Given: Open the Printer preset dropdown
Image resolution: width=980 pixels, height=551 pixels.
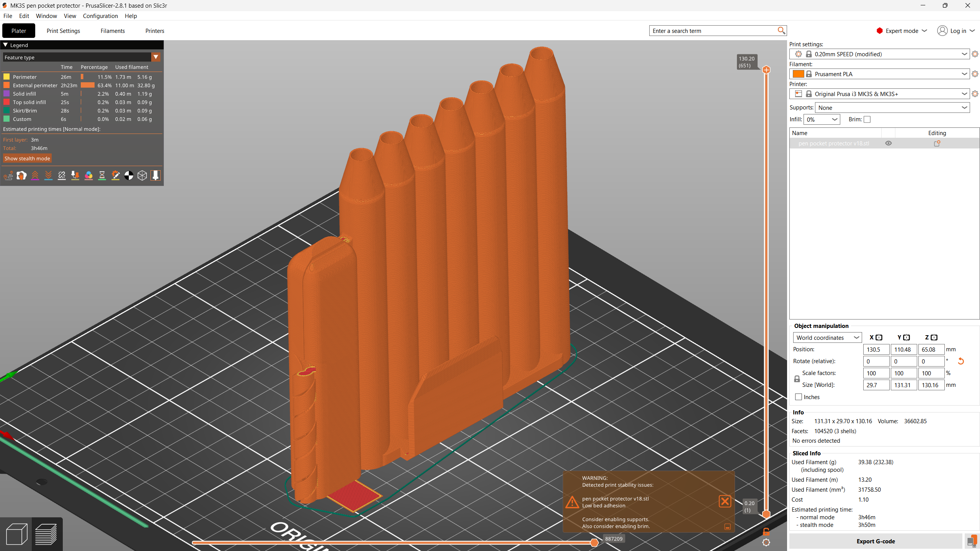Looking at the screenshot, I should [879, 94].
